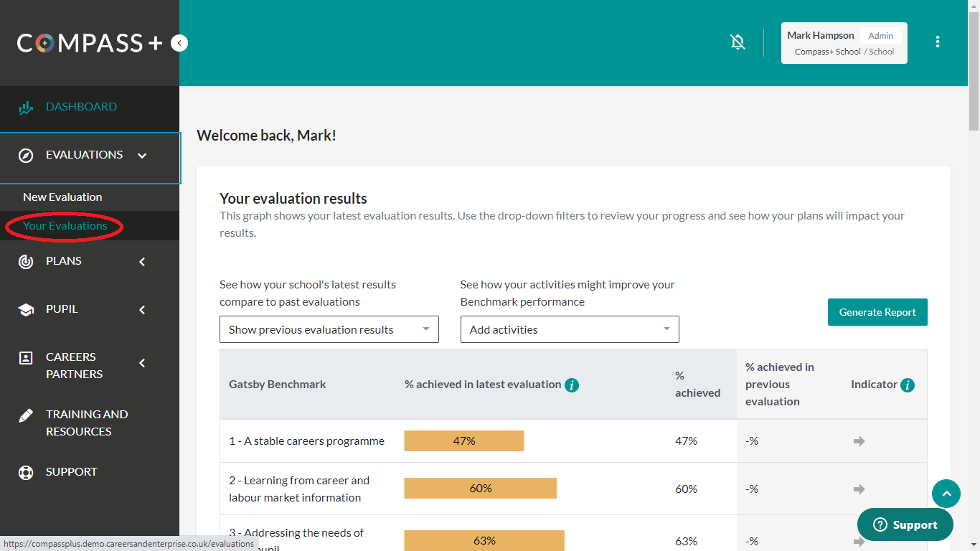Expand the Pupil menu chevron

pyautogui.click(x=142, y=310)
